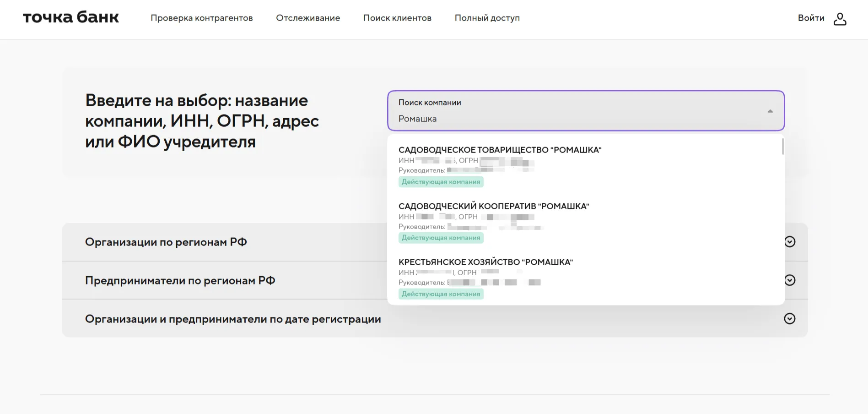Click the user profile icon near Войти
The height and width of the screenshot is (414, 868).
pyautogui.click(x=841, y=18)
